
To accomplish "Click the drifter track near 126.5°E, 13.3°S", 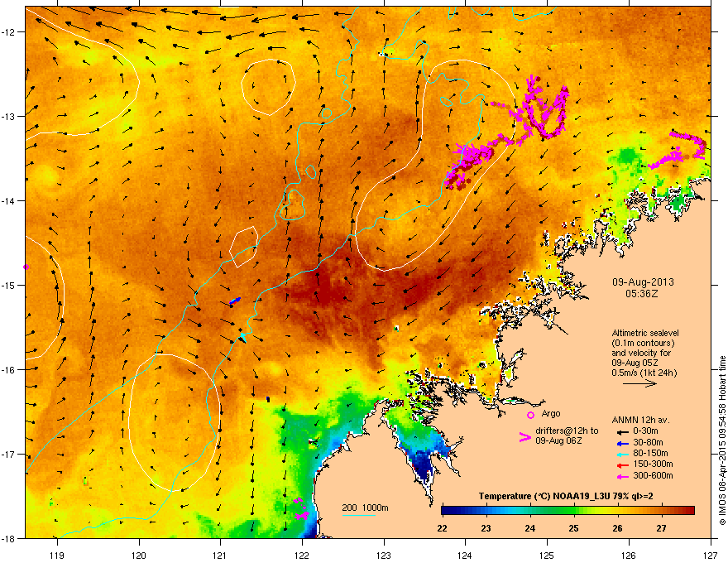I will [x=679, y=150].
